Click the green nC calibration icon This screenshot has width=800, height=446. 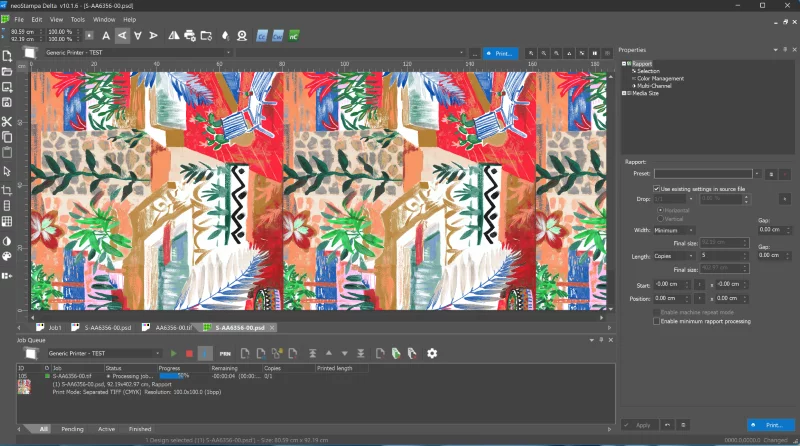coord(293,35)
